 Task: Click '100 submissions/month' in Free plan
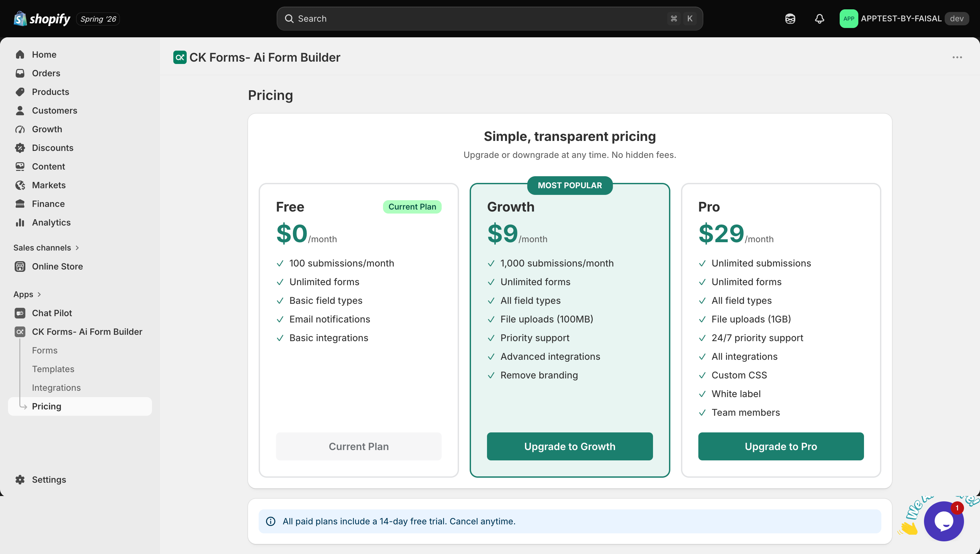342,263
